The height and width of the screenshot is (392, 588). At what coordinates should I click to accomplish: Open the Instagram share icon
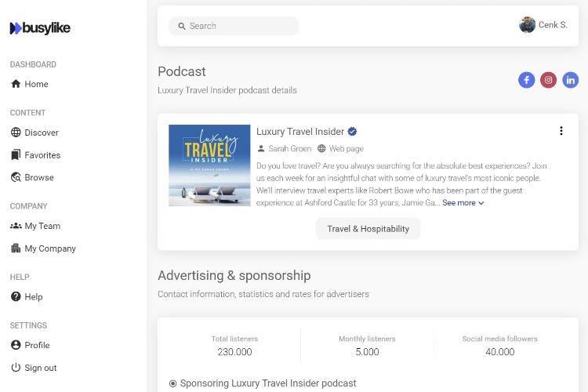(548, 80)
